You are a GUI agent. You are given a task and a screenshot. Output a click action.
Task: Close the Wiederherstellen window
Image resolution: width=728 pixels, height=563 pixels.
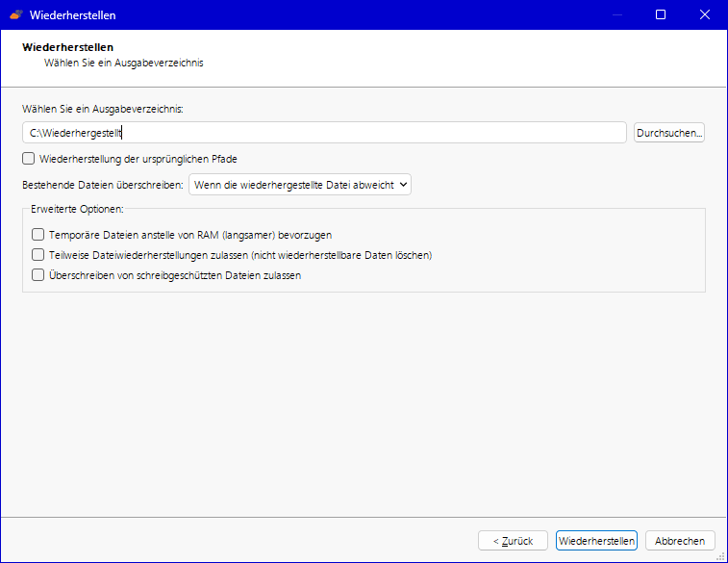705,14
